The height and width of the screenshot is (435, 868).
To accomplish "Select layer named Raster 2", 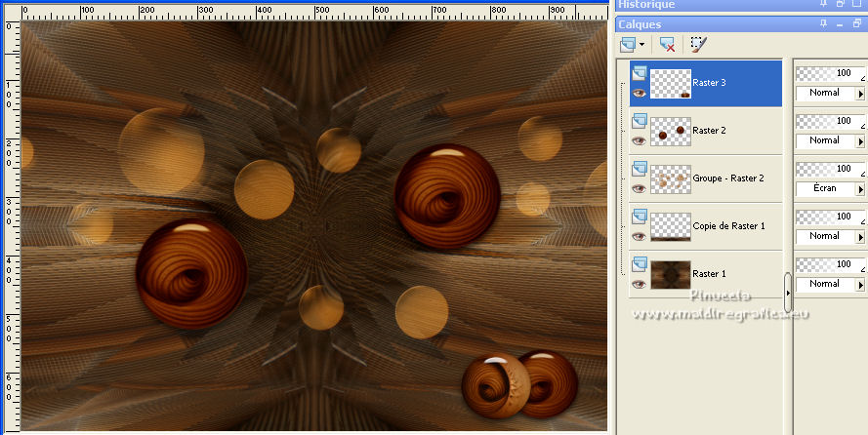I will 709,131.
